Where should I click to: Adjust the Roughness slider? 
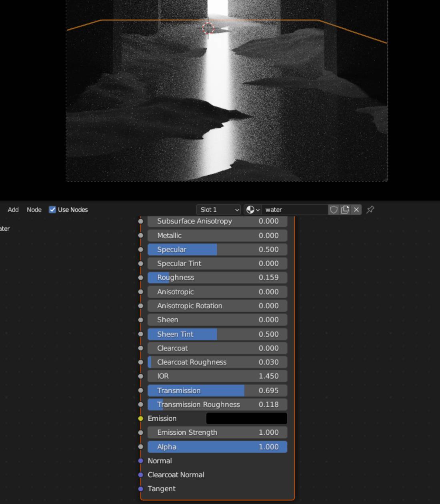218,278
